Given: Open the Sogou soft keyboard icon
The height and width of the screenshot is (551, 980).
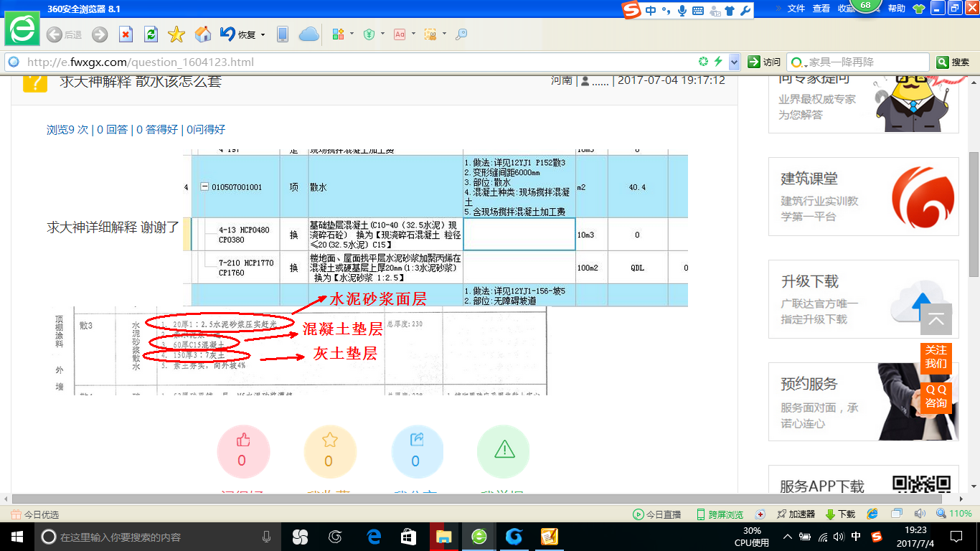Looking at the screenshot, I should pos(698,11).
